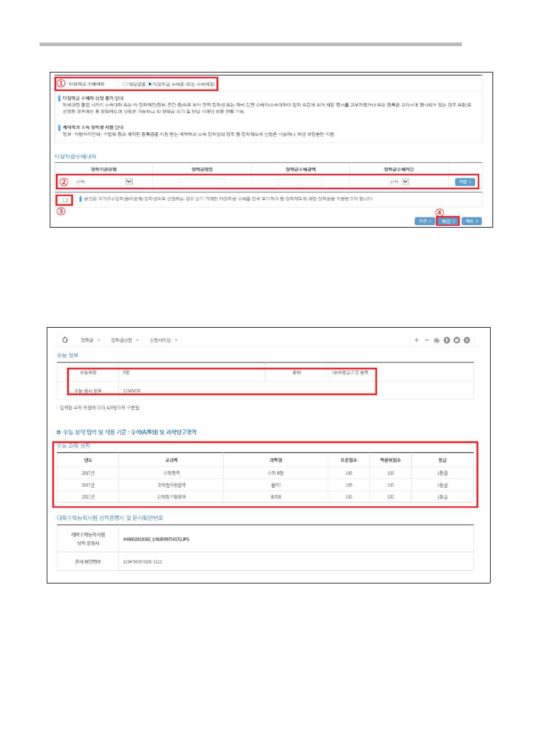Click the 저장 button

point(464,182)
